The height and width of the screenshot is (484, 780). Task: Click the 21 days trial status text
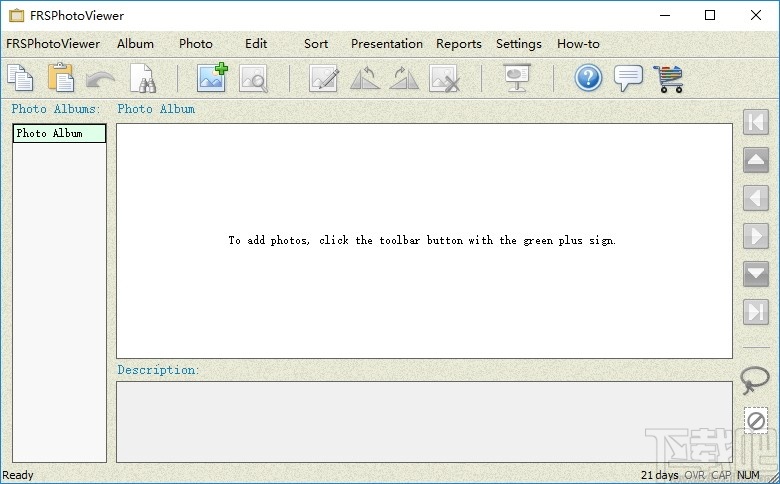pos(659,475)
